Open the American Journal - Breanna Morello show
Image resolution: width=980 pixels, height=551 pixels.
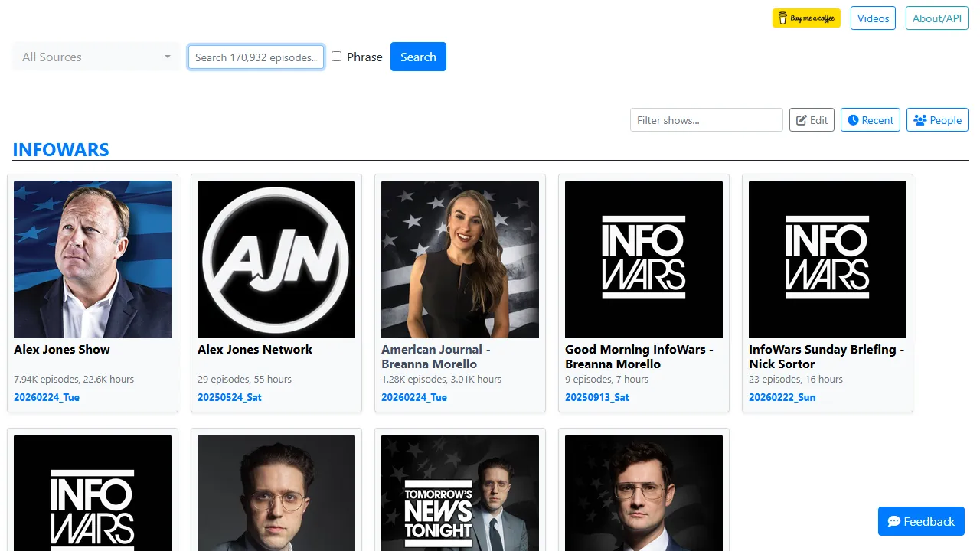click(436, 357)
